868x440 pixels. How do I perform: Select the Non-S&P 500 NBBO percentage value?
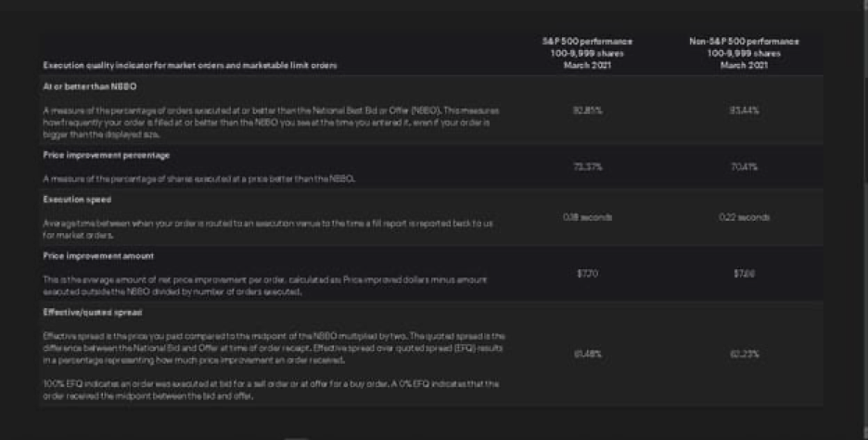tap(744, 110)
